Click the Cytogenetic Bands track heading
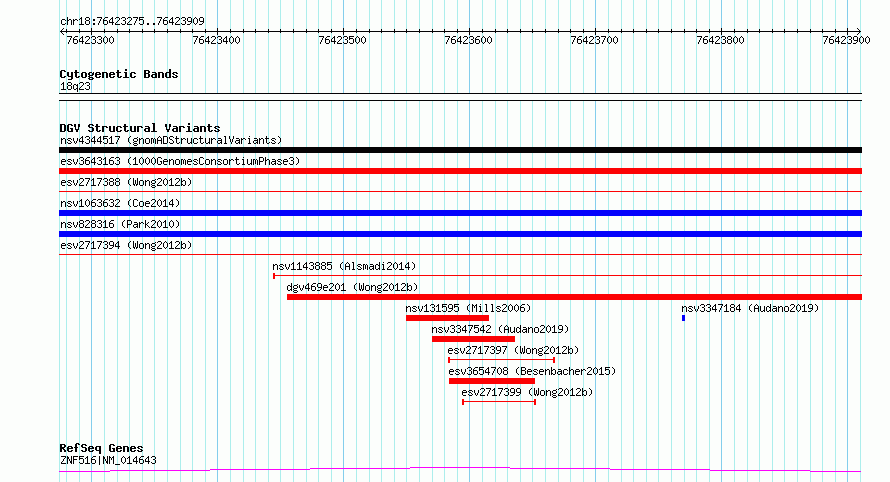The height and width of the screenshot is (482, 890). tap(119, 74)
